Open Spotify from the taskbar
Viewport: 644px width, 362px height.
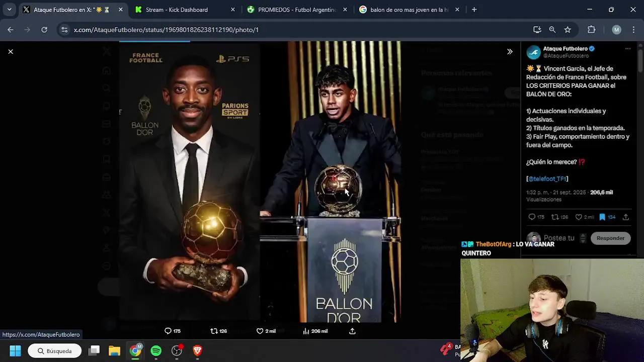click(156, 350)
